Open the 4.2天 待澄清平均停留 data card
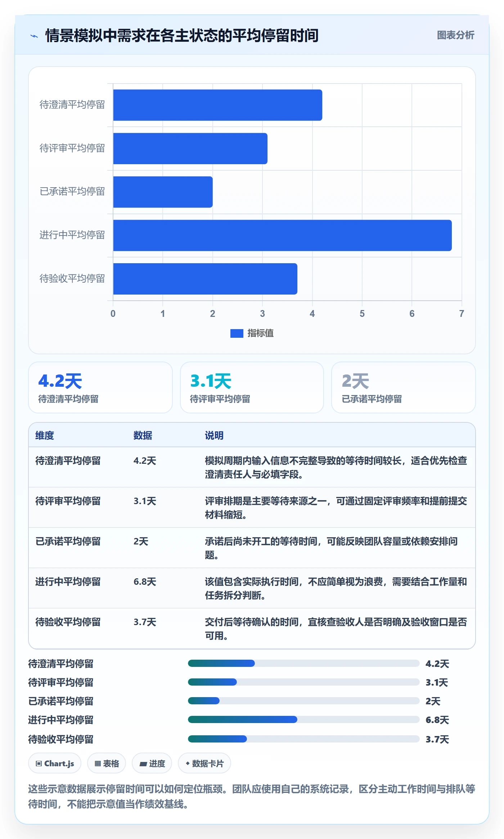Screen dimensions: 504x839 pyautogui.click(x=100, y=387)
